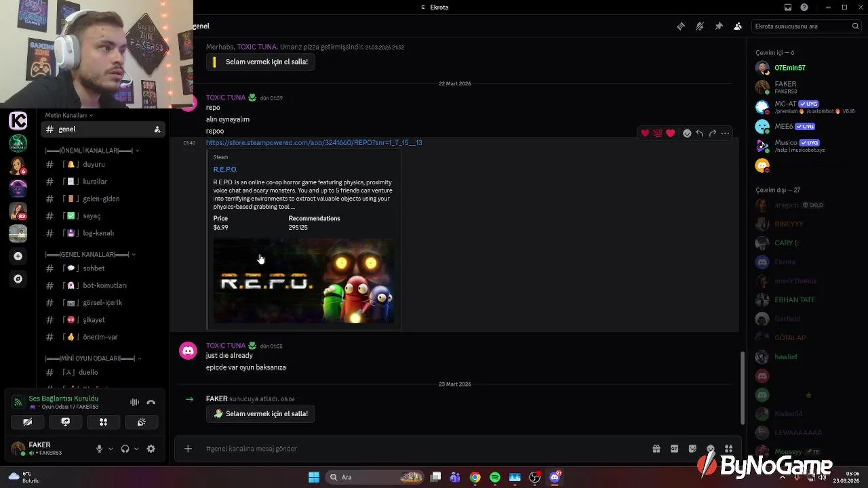Open the sayaç channel
The width and height of the screenshot is (868, 488).
tap(103, 216)
